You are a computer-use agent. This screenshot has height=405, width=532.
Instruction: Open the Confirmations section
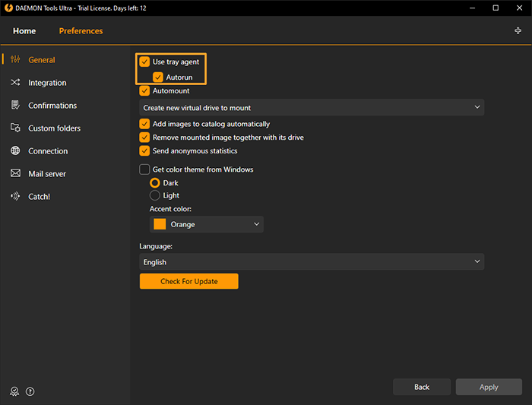(52, 106)
